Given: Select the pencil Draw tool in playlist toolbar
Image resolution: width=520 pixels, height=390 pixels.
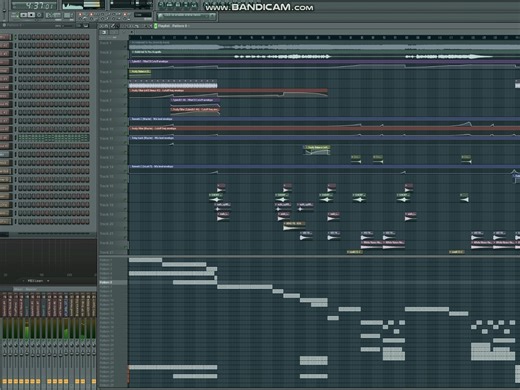Looking at the screenshot, I should coord(112,26).
